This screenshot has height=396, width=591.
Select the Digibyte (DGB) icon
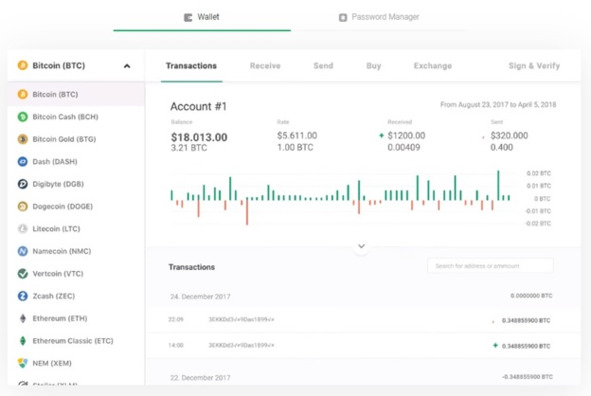[x=23, y=184]
